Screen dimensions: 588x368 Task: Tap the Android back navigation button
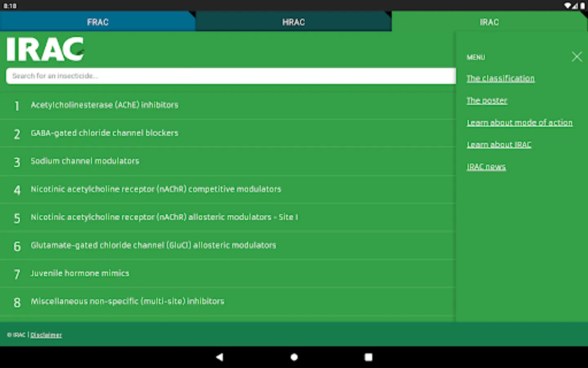tap(220, 357)
